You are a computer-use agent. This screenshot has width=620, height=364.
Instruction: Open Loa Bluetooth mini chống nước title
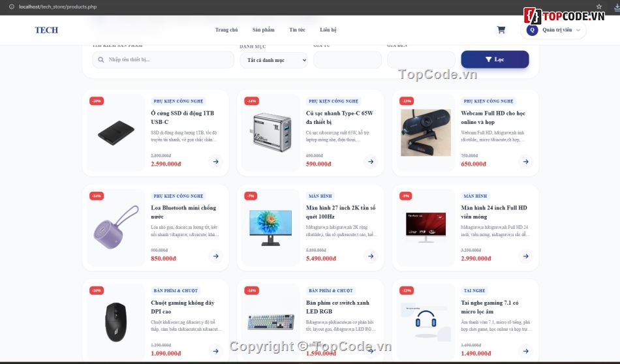(183, 212)
